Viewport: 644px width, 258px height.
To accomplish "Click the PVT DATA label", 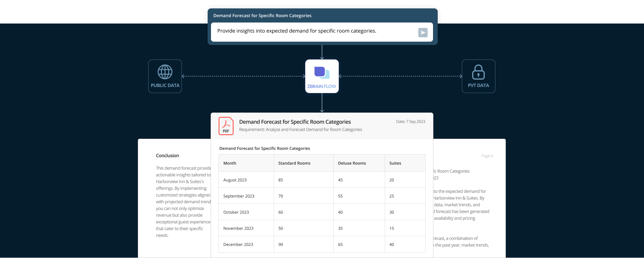I will (478, 85).
